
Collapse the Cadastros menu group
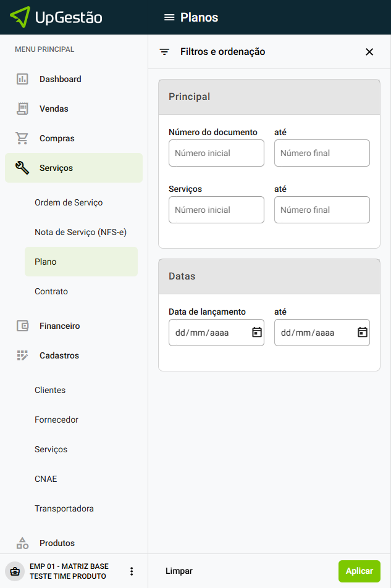coord(59,355)
